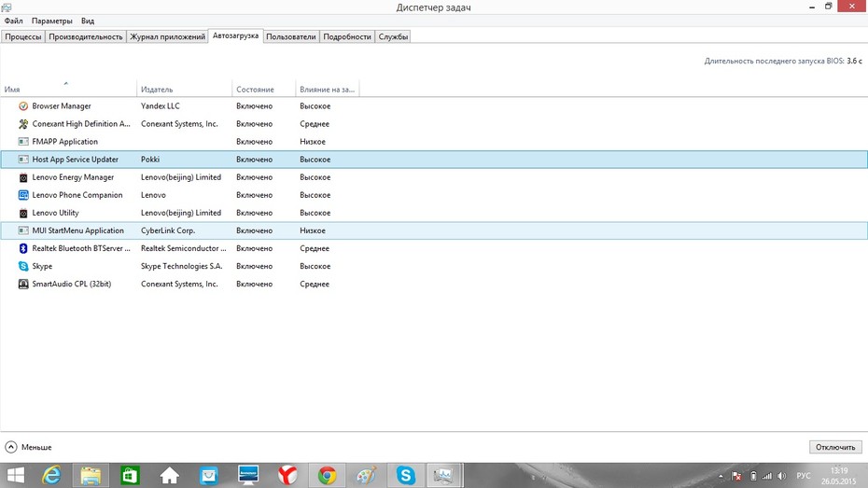Viewport: 868px width, 488px height.
Task: Click the РУС language indicator
Action: [x=804, y=476]
